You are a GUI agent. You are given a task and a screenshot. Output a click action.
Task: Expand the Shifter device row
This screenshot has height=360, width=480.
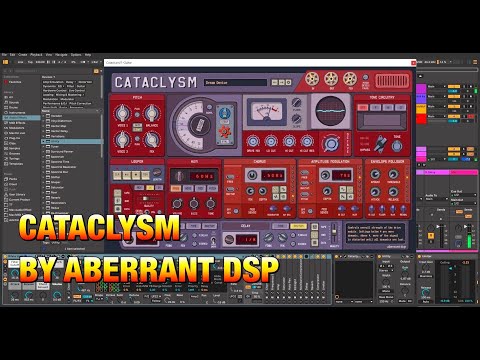tap(44, 177)
